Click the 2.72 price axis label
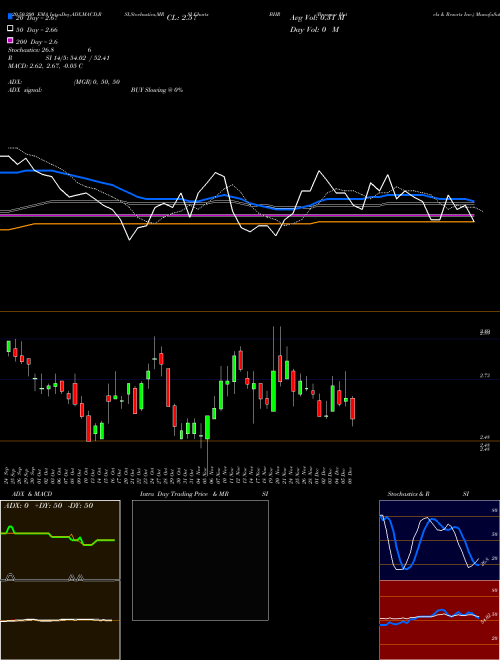 (484, 375)
